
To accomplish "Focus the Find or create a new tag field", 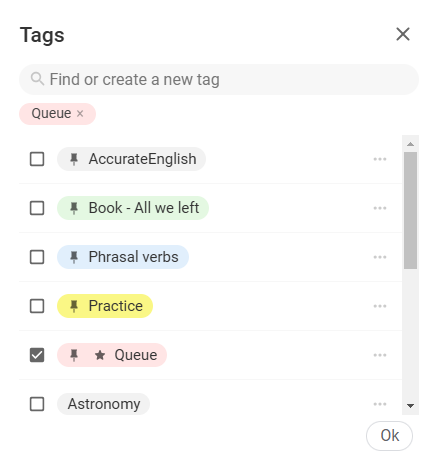I will click(x=219, y=79).
